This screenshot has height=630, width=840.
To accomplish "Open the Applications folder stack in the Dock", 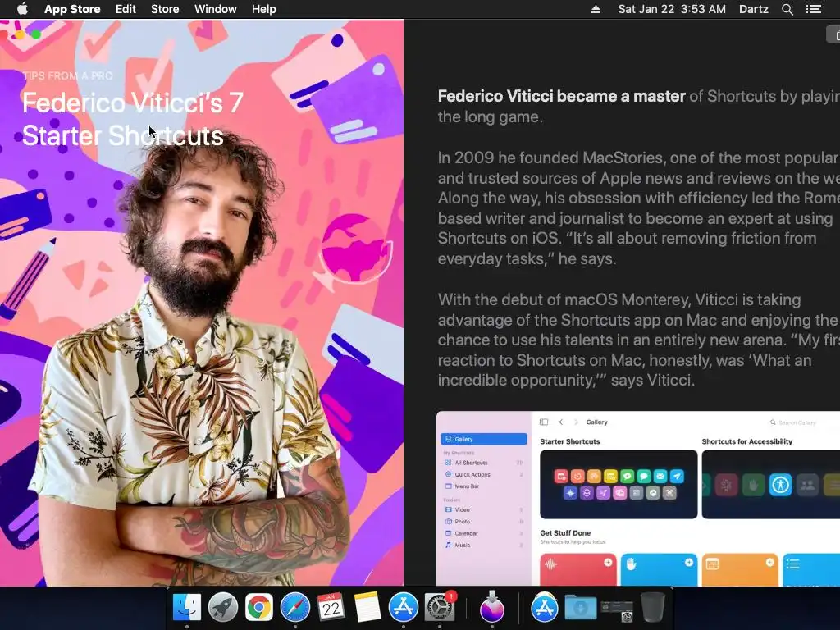I will pos(545,608).
